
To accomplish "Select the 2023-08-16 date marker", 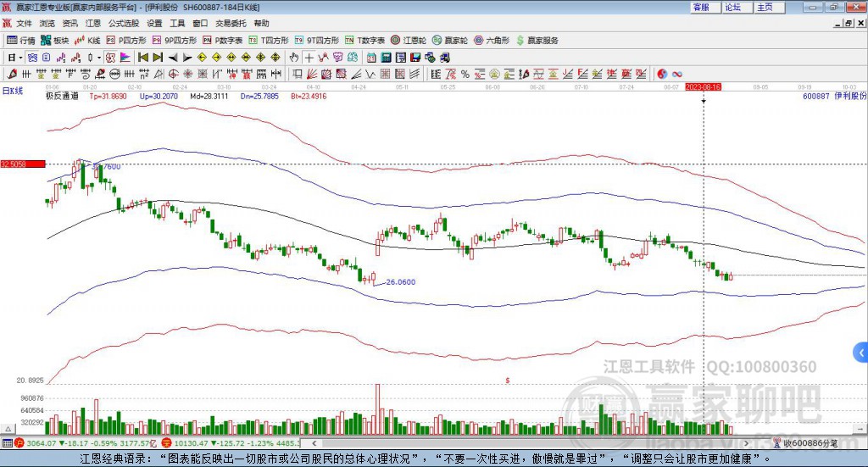I will (x=703, y=86).
